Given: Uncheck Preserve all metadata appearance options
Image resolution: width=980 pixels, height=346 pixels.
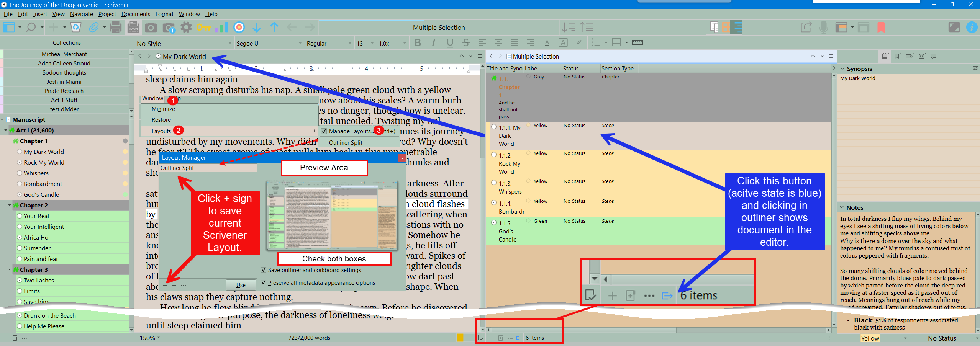Looking at the screenshot, I should [264, 283].
